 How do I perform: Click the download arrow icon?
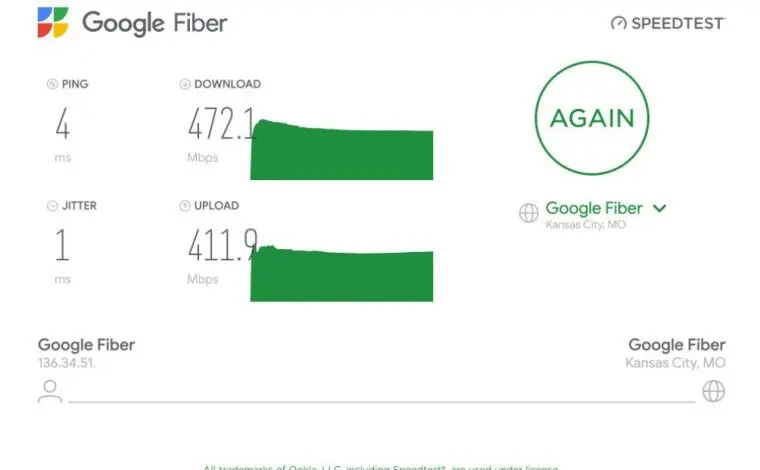(x=185, y=84)
